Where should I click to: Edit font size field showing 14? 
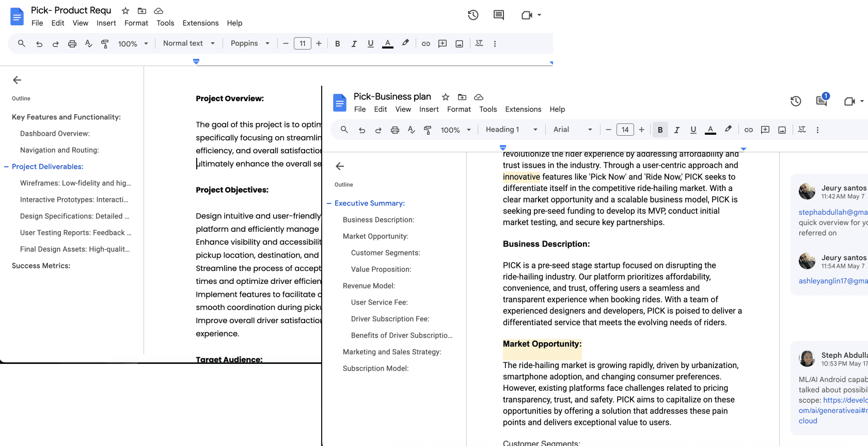pyautogui.click(x=625, y=130)
